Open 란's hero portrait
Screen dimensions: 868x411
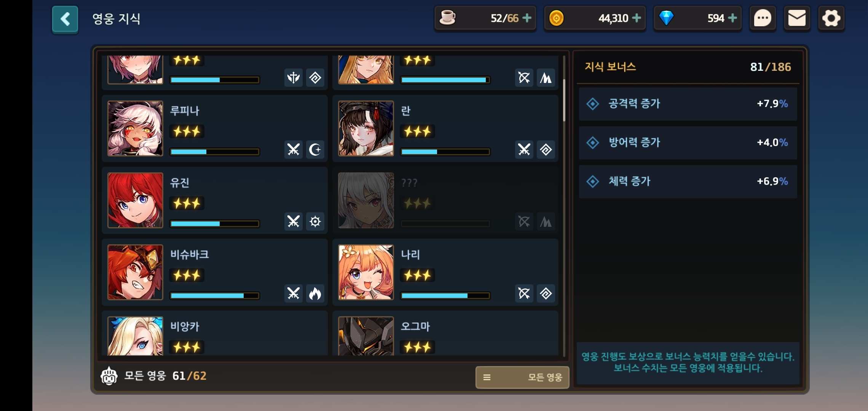(366, 128)
